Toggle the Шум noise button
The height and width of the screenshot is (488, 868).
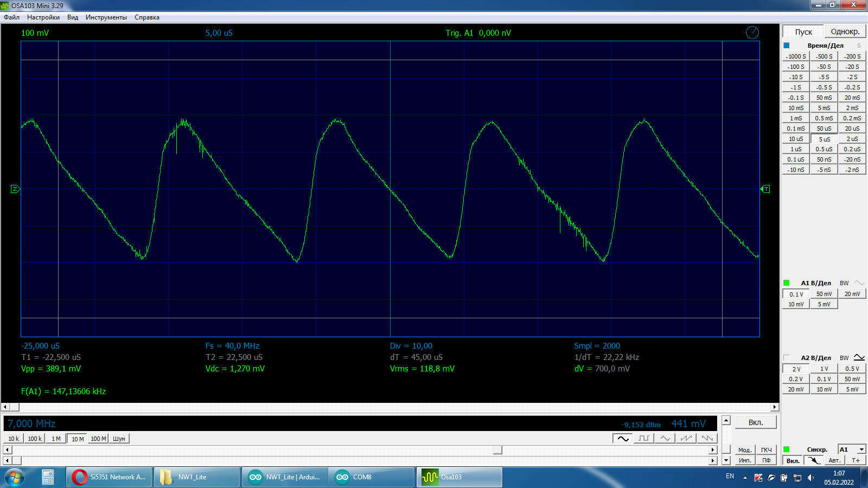click(119, 439)
